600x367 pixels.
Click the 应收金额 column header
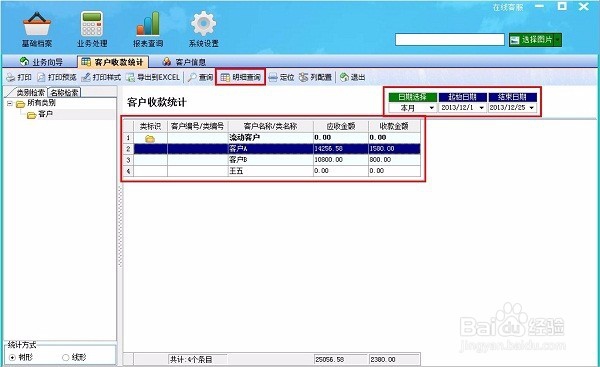click(x=341, y=126)
